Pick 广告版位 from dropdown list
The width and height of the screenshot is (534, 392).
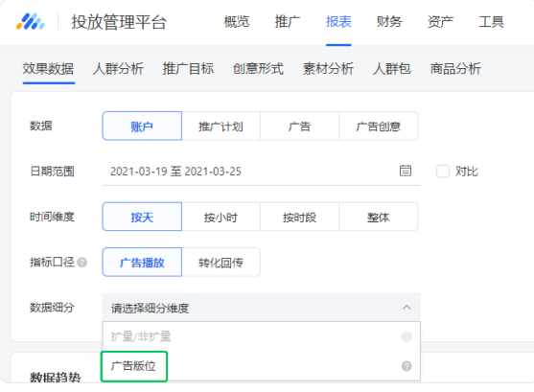[x=261, y=366]
